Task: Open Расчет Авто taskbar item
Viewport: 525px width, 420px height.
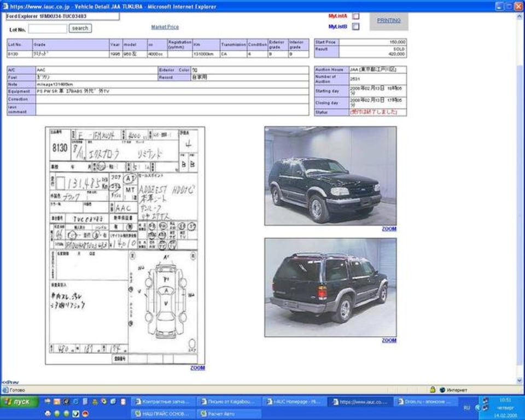Action: point(228,414)
